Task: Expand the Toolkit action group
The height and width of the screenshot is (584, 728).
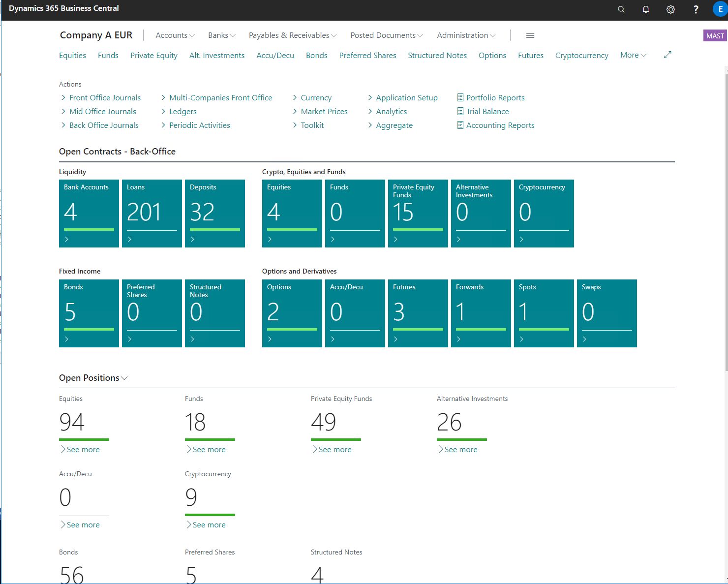Action: (308, 125)
